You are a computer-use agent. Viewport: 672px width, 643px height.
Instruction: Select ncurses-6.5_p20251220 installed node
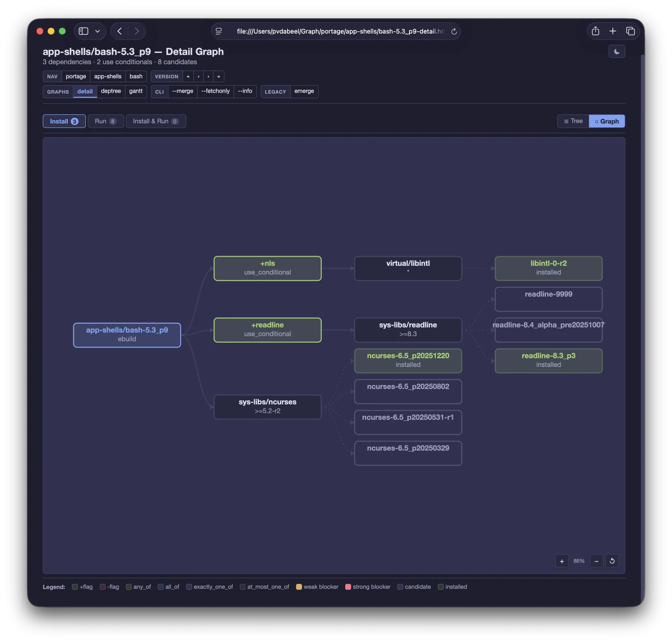click(x=408, y=361)
